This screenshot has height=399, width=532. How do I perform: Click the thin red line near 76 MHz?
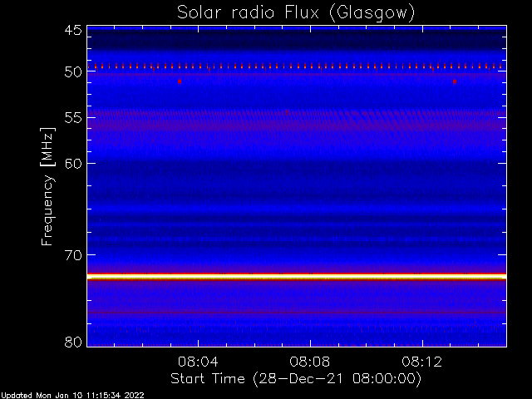click(x=297, y=313)
